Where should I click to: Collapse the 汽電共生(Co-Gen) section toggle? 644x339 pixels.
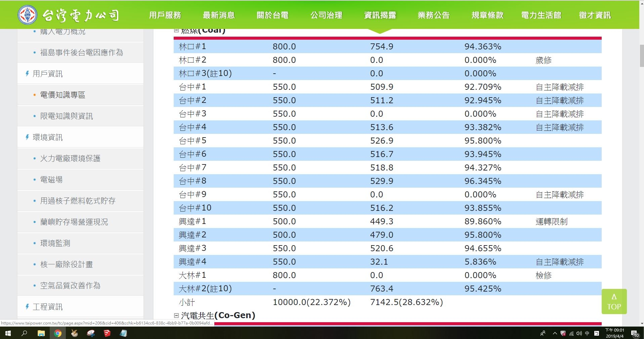176,315
